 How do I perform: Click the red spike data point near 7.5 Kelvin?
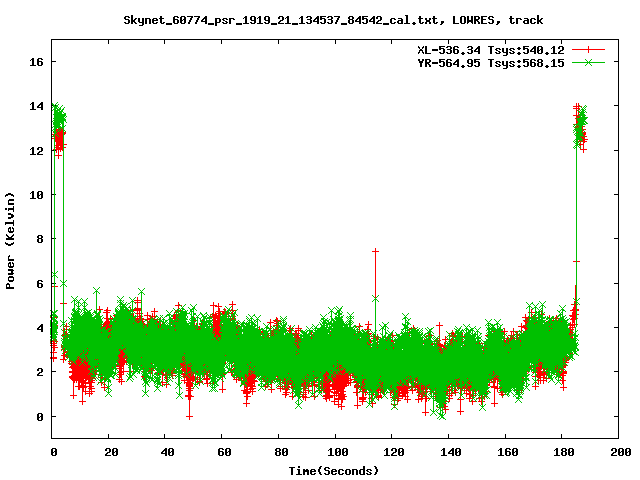tap(375, 251)
